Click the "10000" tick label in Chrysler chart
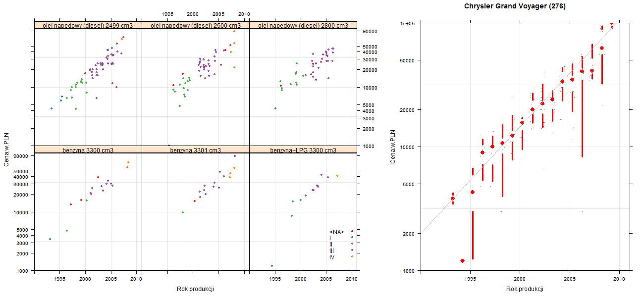644x297 pixels. 408,147
